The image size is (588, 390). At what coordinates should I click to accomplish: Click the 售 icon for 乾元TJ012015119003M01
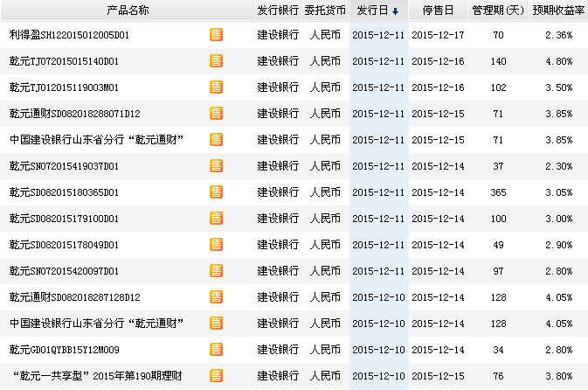point(216,87)
